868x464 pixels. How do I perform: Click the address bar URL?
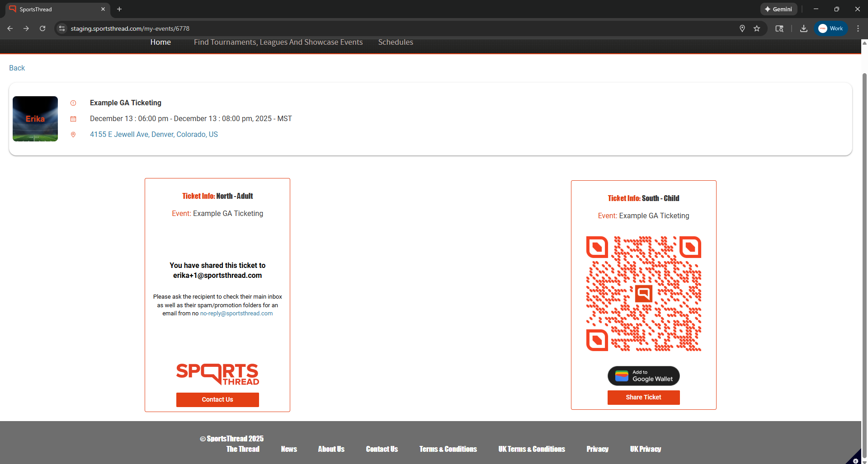point(130,28)
